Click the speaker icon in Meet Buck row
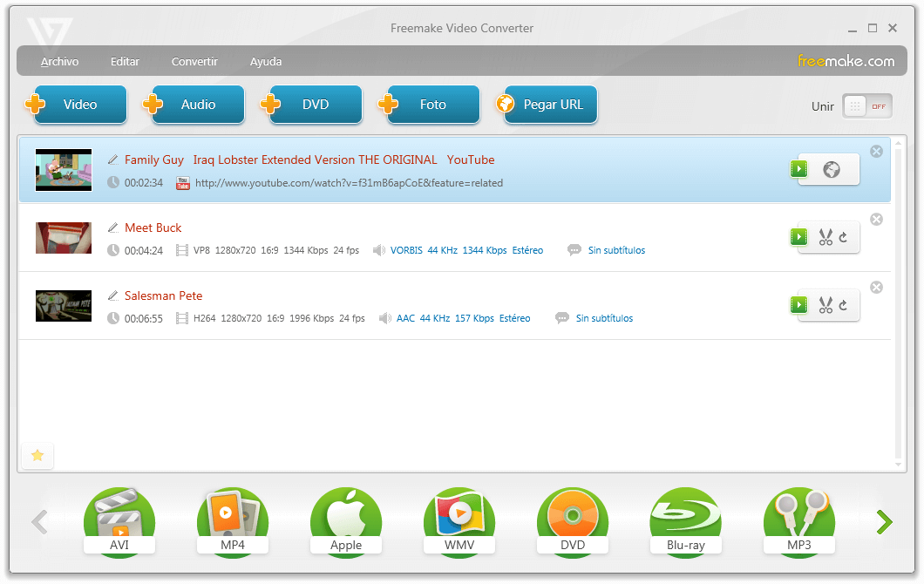The image size is (924, 584). point(379,250)
